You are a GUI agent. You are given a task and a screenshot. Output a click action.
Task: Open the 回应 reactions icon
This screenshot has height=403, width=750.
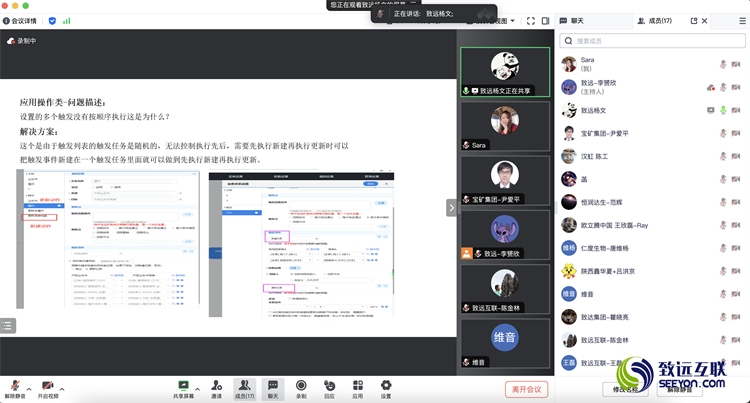click(329, 385)
